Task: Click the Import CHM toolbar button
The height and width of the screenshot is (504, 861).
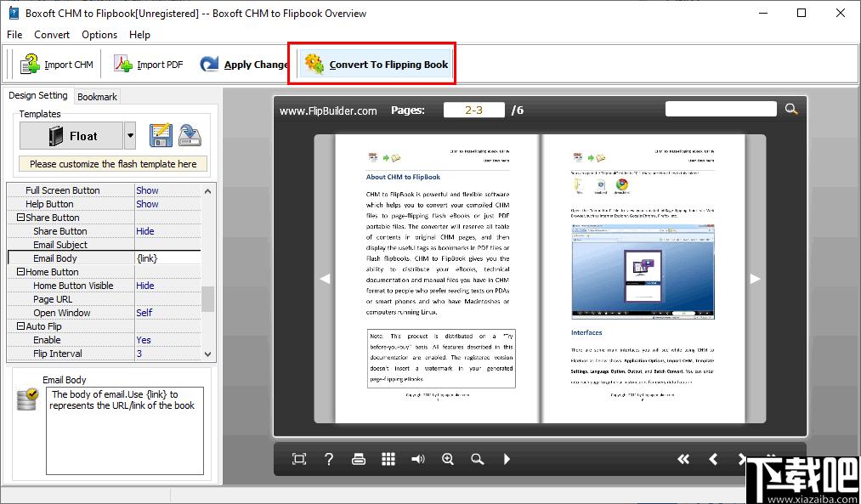Action: pyautogui.click(x=57, y=65)
